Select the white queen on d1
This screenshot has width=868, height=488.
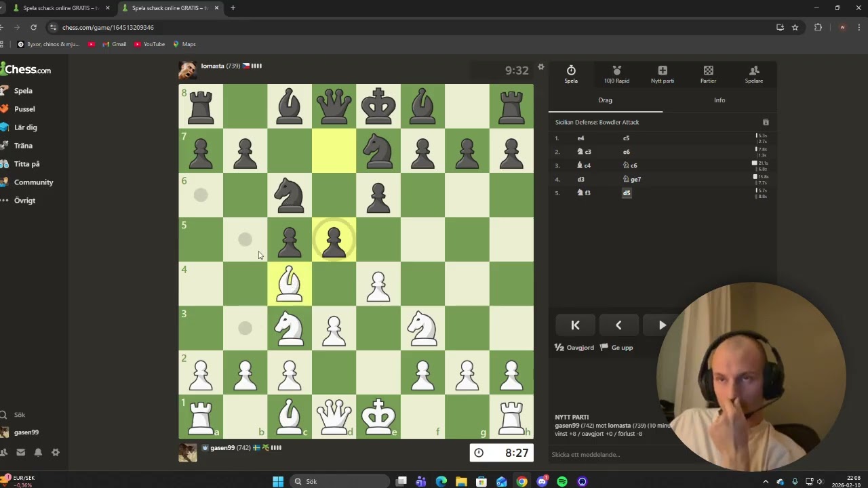coord(334,416)
